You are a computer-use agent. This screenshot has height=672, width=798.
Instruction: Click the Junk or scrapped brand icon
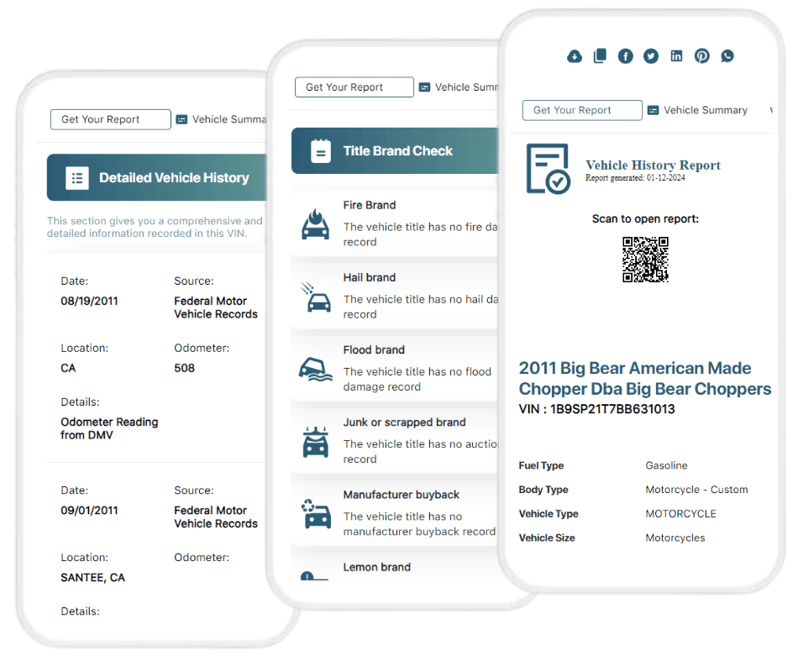[x=315, y=440]
